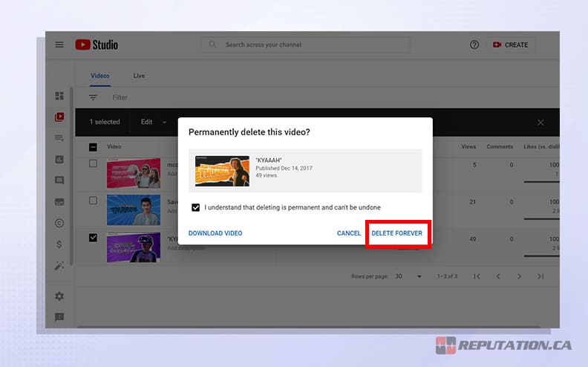Screen dimensions: 588x367
Task: Open the hamburger navigation menu
Action: (59, 45)
